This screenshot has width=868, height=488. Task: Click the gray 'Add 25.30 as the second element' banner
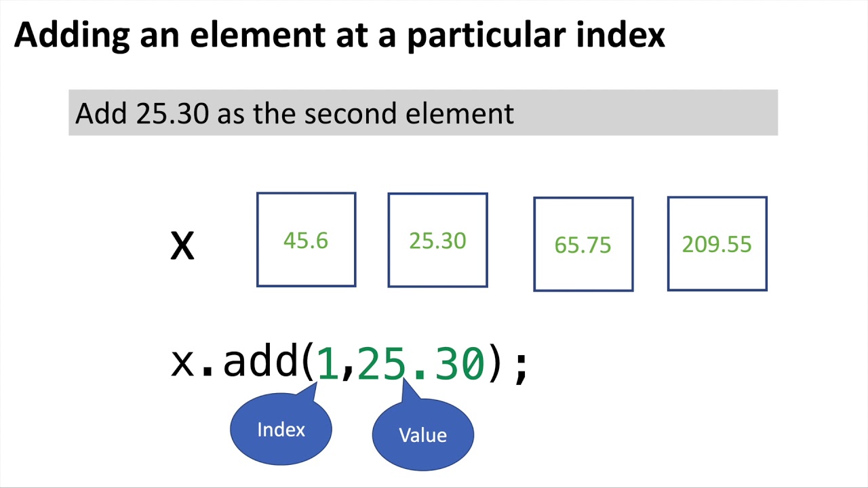point(422,113)
